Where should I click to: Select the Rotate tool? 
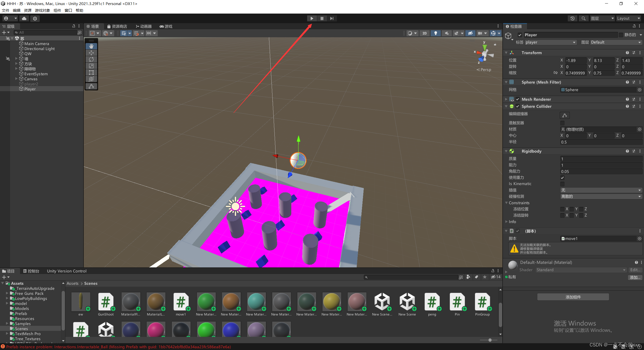[x=91, y=59]
